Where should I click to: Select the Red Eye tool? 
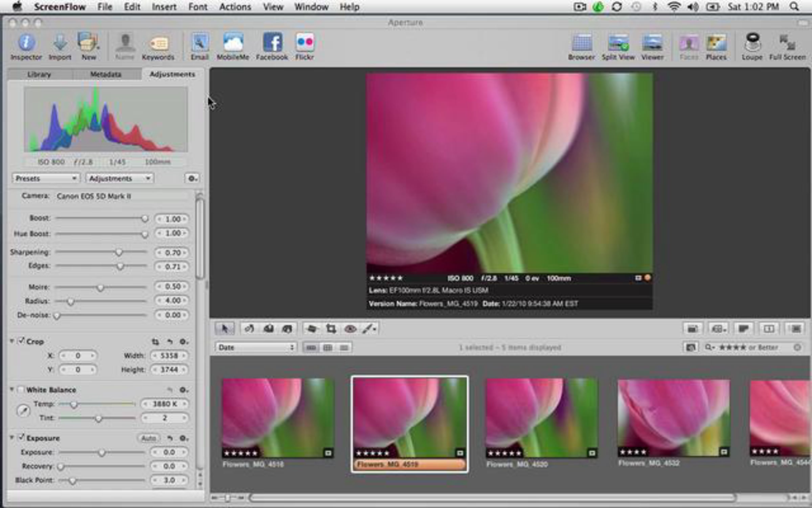(x=350, y=329)
